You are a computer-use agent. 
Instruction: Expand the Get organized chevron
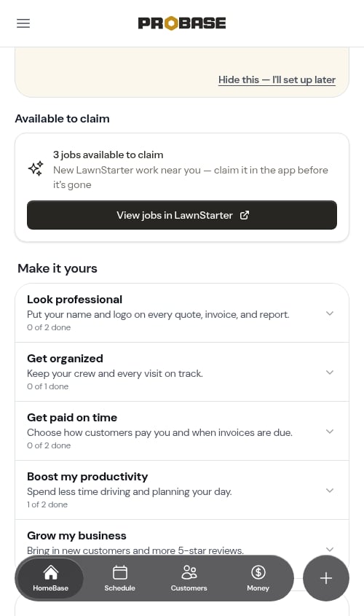[x=330, y=372]
